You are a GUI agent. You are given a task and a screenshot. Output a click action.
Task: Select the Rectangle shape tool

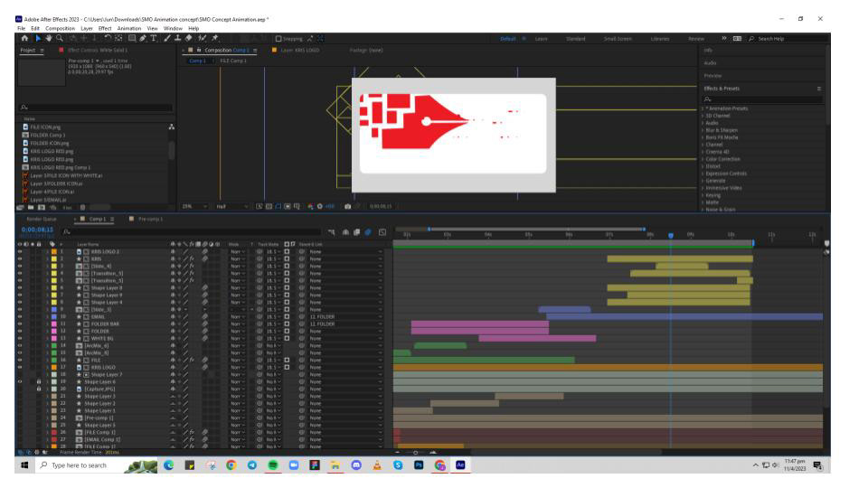point(132,38)
